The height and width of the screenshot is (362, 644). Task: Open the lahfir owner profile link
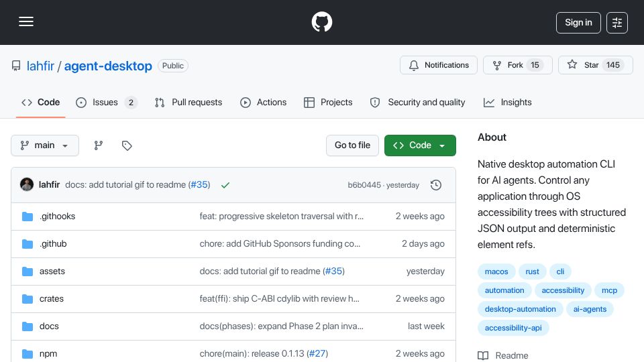(x=40, y=66)
